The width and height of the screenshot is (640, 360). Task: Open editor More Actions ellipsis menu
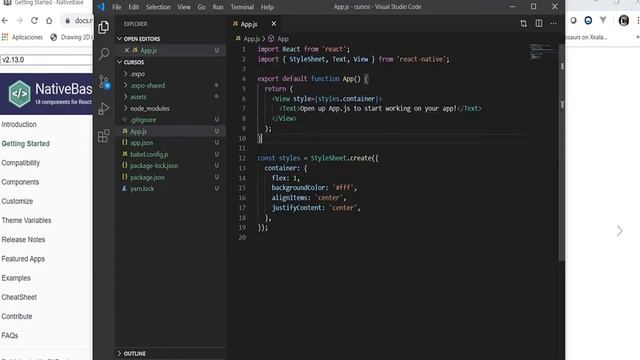[553, 24]
